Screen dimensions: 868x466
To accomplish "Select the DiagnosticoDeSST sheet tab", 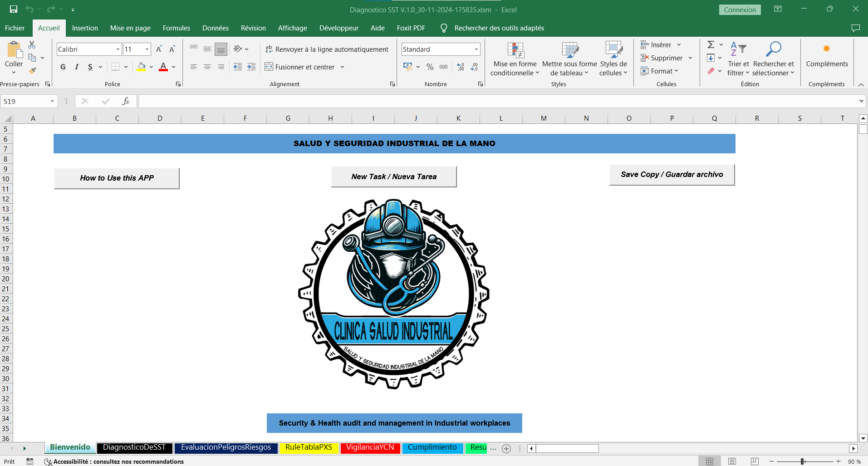I will (134, 447).
